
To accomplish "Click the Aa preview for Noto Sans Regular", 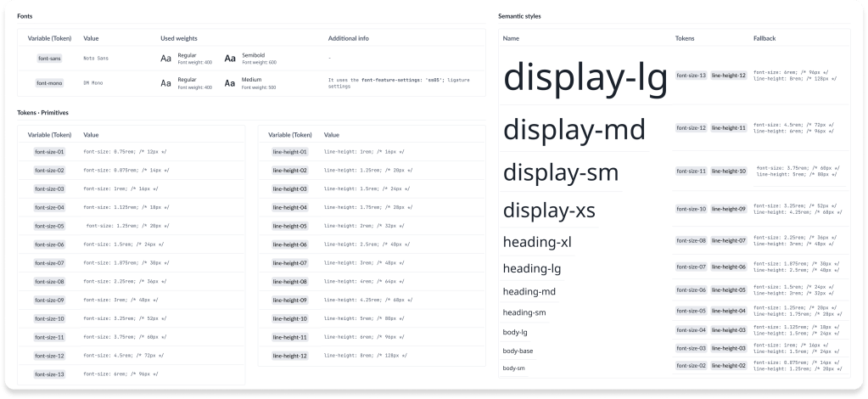I will click(166, 59).
